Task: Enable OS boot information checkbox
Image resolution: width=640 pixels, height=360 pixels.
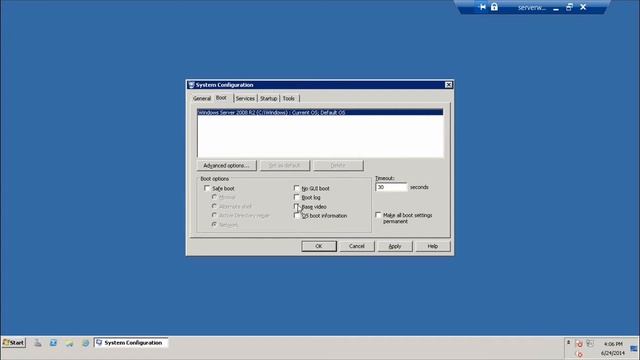Action: pos(297,216)
